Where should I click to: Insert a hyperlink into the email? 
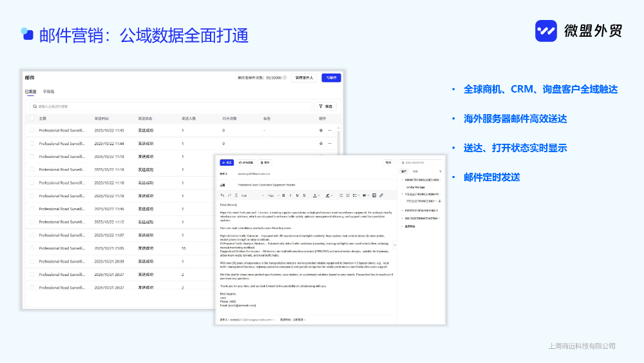[x=381, y=195]
